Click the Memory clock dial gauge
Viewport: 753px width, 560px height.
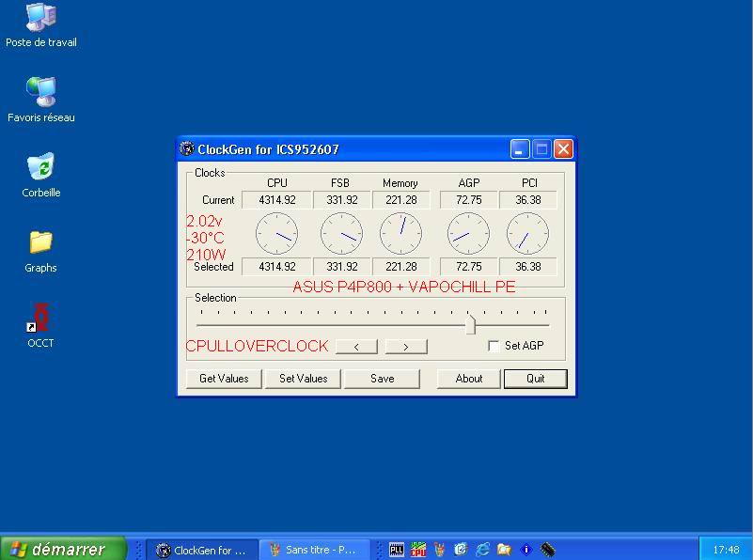(x=401, y=234)
